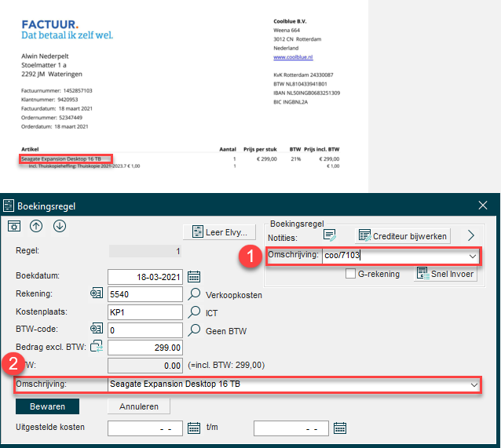Click the Uitgestelde kosten t/m end date field
501x448 pixels.
coord(291,428)
